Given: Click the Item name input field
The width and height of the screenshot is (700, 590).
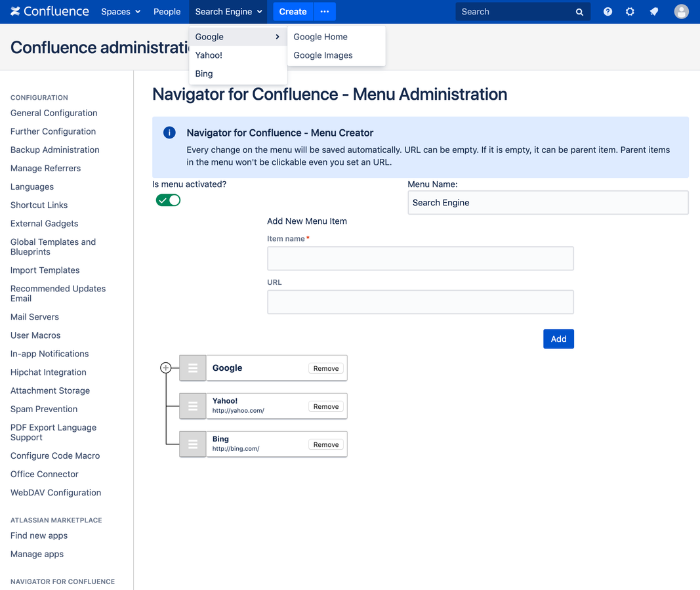Looking at the screenshot, I should coord(421,259).
